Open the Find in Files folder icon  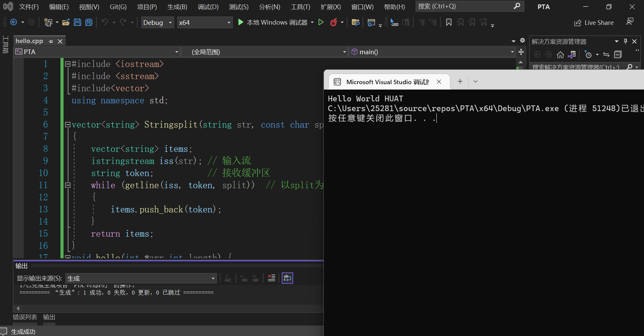coord(355,23)
